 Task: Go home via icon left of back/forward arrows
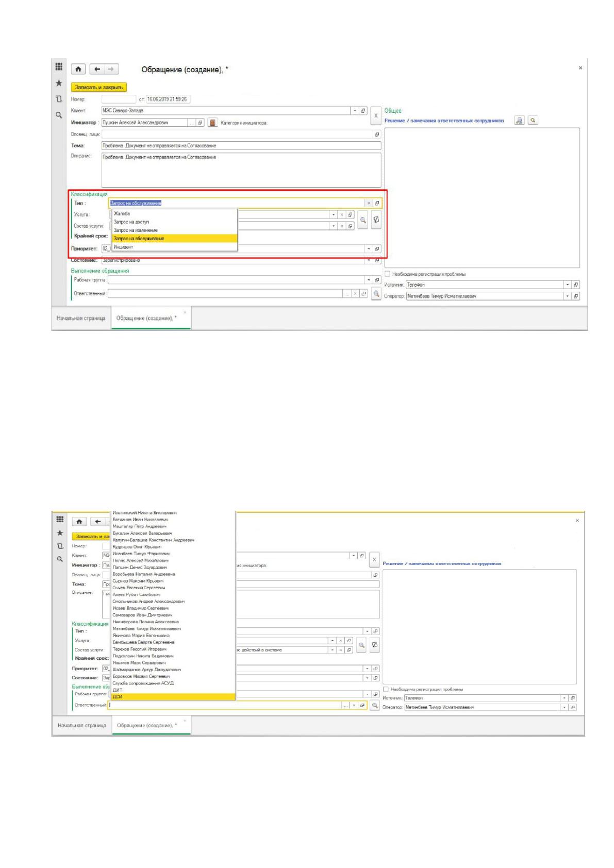(78, 69)
